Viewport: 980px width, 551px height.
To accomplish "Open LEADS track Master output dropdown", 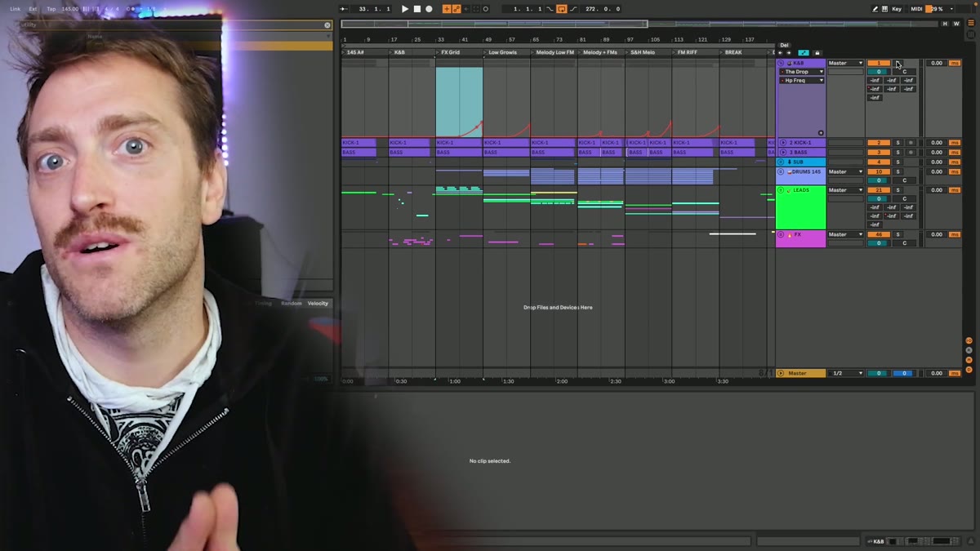I will (x=845, y=190).
